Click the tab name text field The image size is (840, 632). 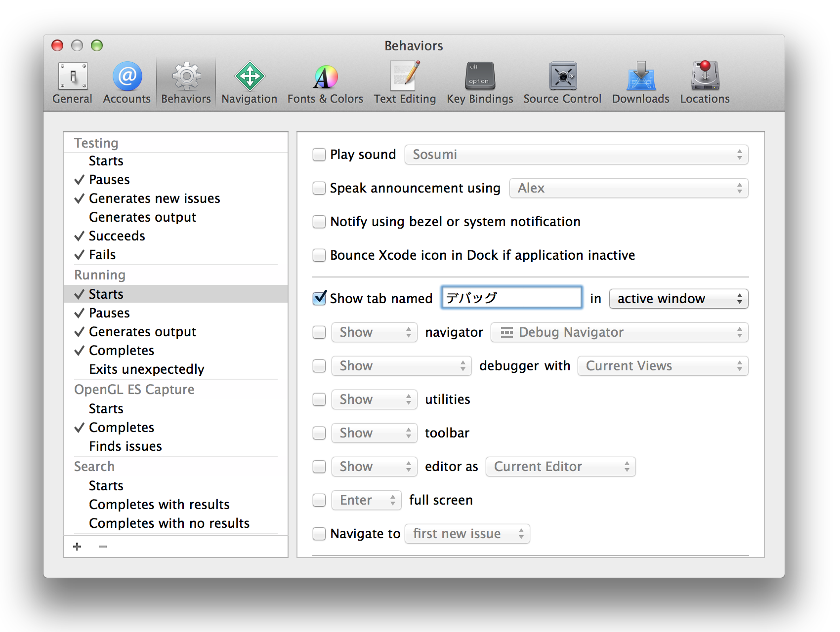coord(512,298)
